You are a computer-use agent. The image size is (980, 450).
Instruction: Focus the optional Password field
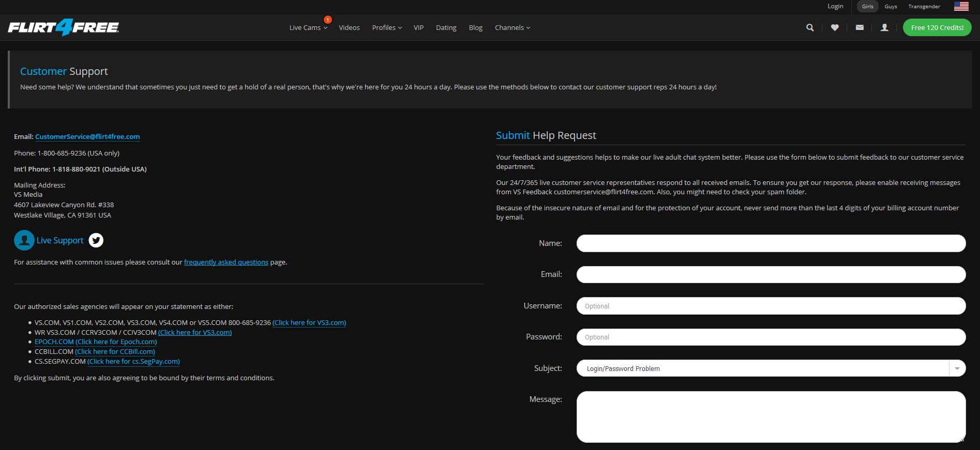pyautogui.click(x=771, y=337)
